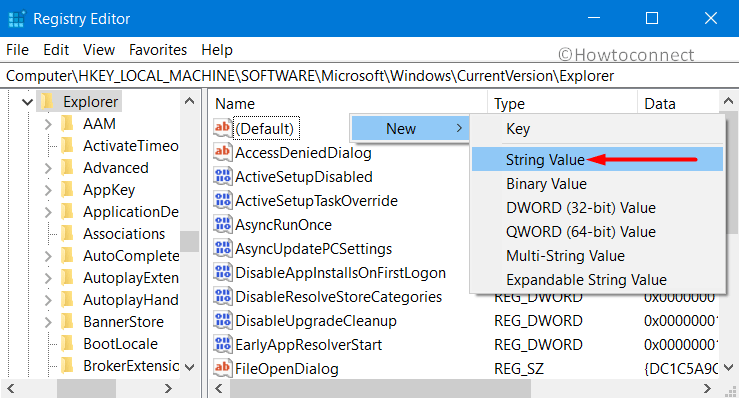The width and height of the screenshot is (739, 398).
Task: Click the AutoplayHand folder icon
Action: [67, 300]
